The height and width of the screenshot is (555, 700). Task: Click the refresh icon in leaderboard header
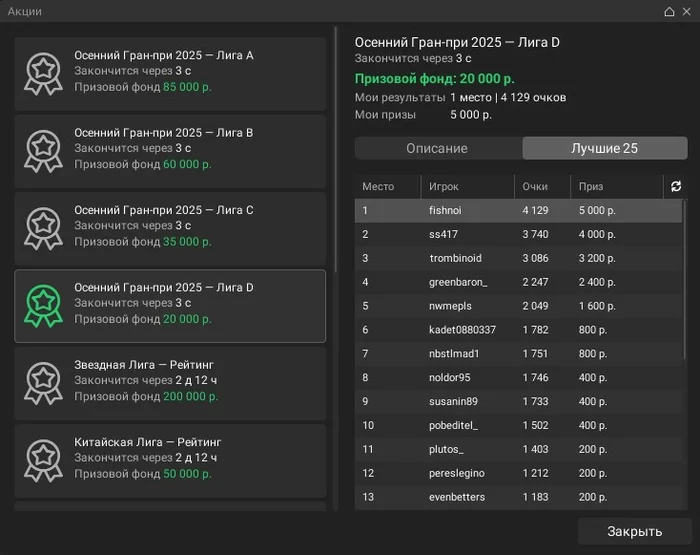point(676,186)
